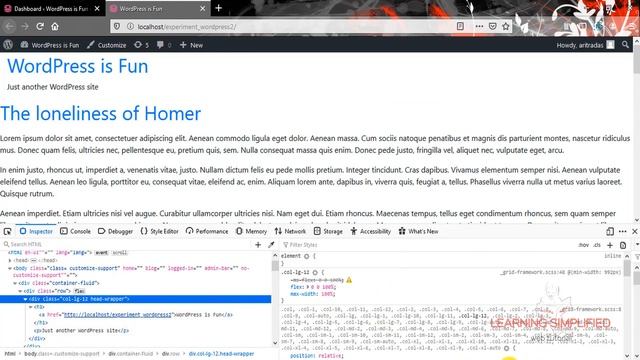The image size is (640, 360).
Task: View the 5 pending updates
Action: 142,45
